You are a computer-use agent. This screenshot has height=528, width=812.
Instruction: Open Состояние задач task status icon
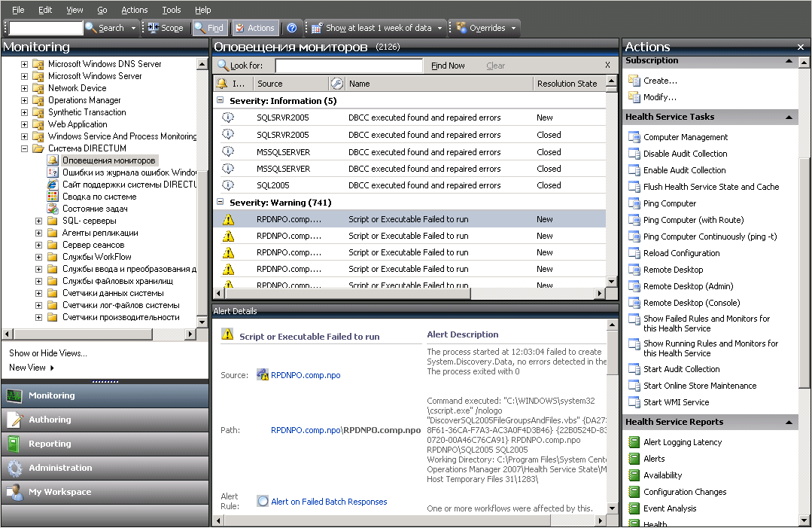click(x=53, y=209)
